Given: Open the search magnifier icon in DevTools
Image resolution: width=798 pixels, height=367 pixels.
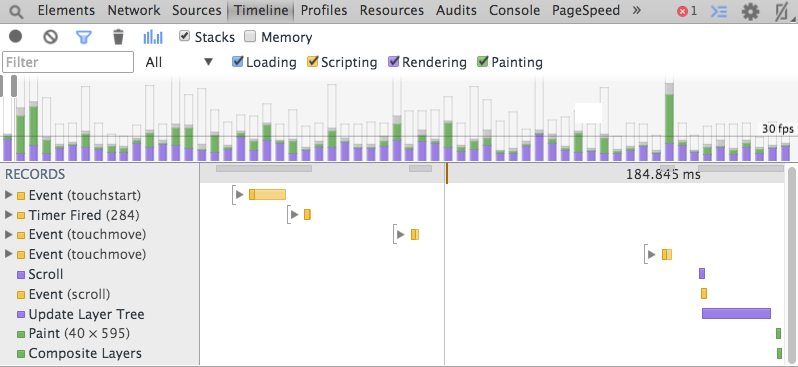Looking at the screenshot, I should click(x=16, y=11).
